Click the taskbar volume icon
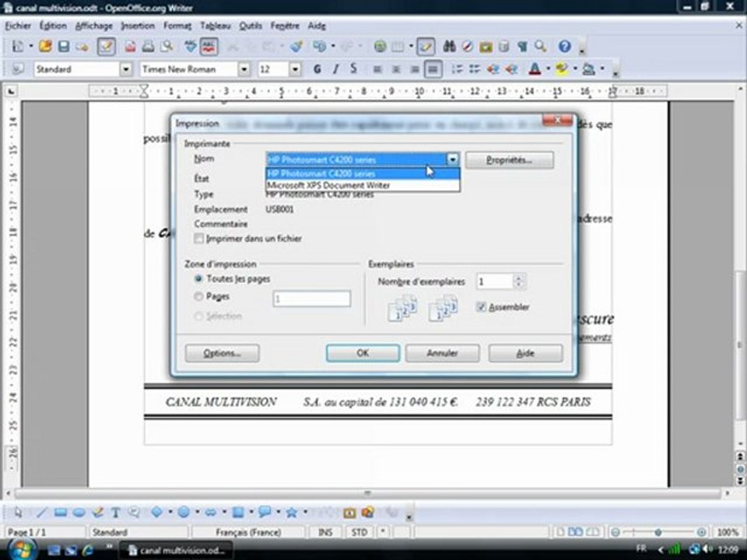The height and width of the screenshot is (560, 747). pyautogui.click(x=707, y=549)
